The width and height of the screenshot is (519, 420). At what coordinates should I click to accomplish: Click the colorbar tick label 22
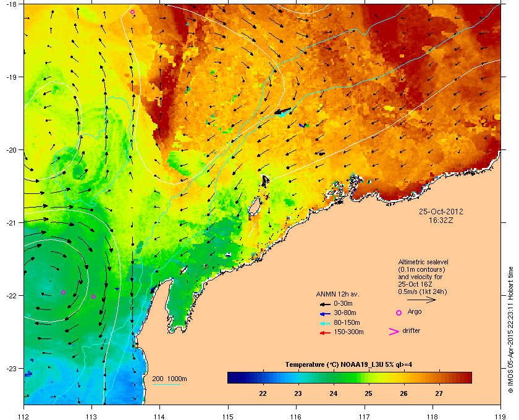[263, 394]
